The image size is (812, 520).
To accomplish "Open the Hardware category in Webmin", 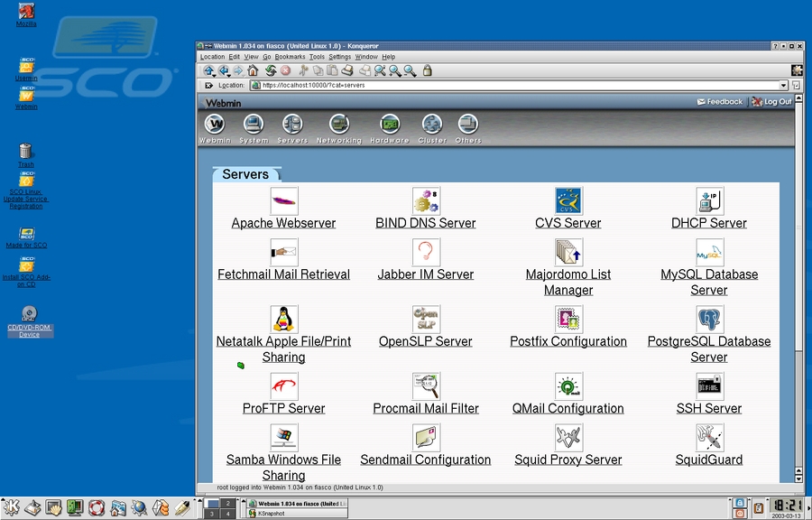I will [x=390, y=125].
